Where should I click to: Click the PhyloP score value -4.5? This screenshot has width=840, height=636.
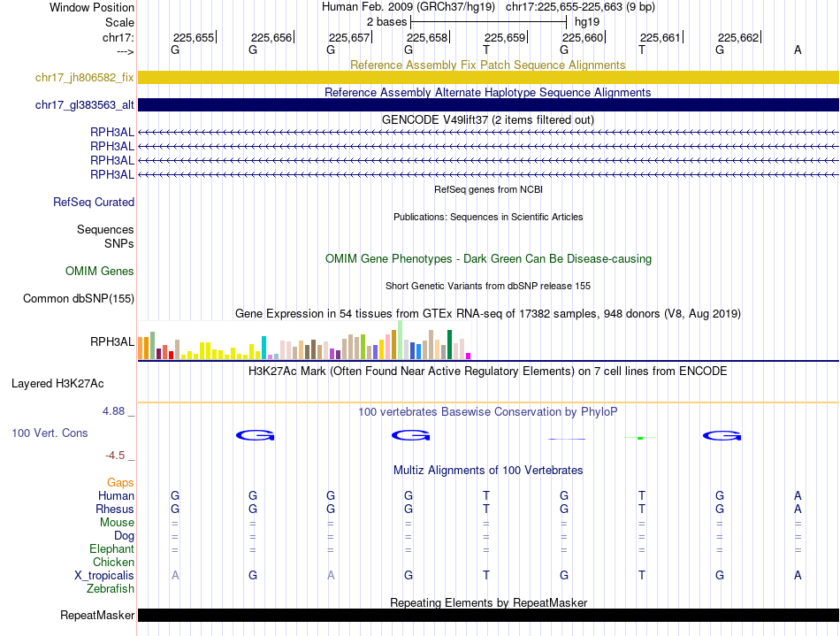click(115, 456)
